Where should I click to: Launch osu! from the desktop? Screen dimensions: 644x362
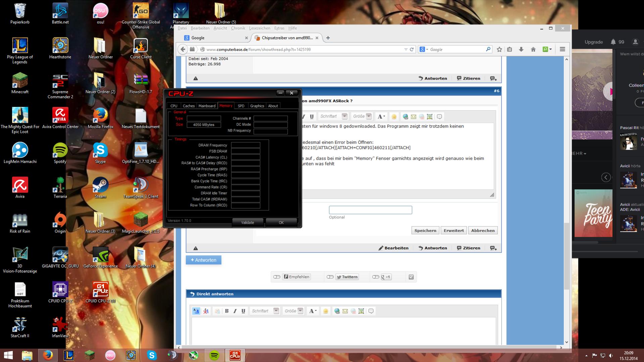100,13
